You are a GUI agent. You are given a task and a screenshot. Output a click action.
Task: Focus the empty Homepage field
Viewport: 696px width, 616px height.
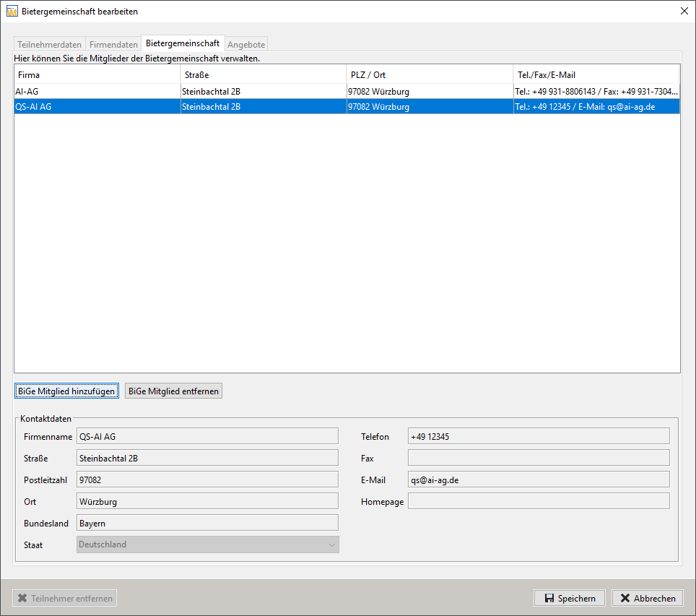point(539,501)
